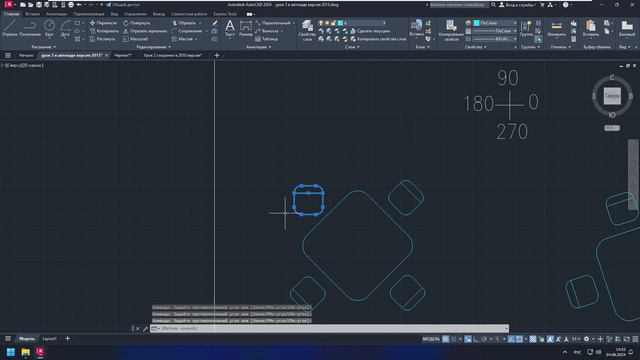Click the Измерить measure tool
Image resolution: width=640 pixels, height=360 pixels.
(556, 29)
